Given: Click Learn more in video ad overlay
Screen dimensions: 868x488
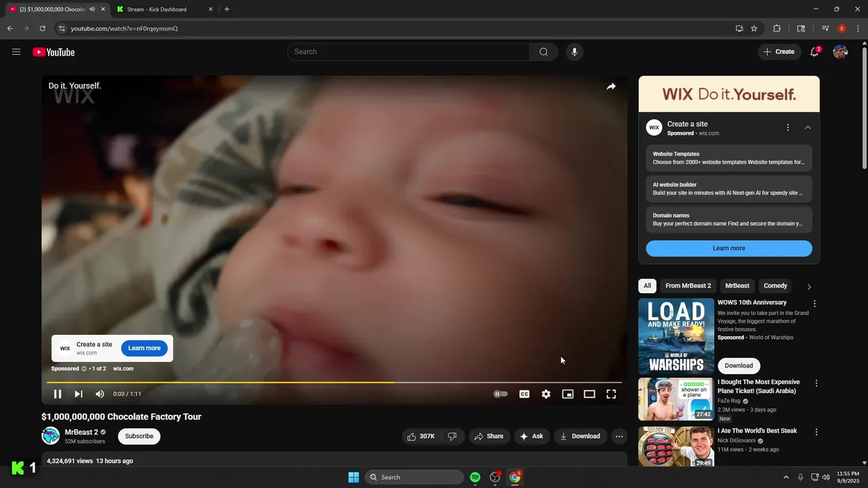Looking at the screenshot, I should [x=144, y=348].
